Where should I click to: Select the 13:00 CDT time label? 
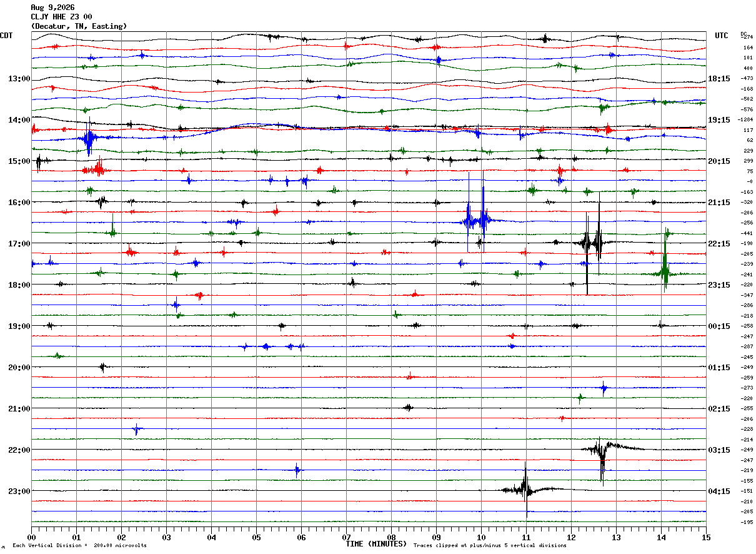(x=19, y=79)
